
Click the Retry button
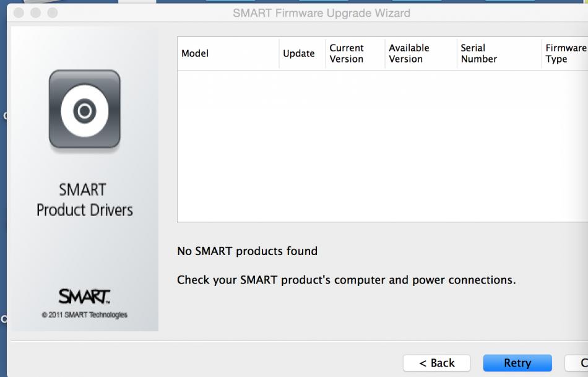click(x=517, y=363)
